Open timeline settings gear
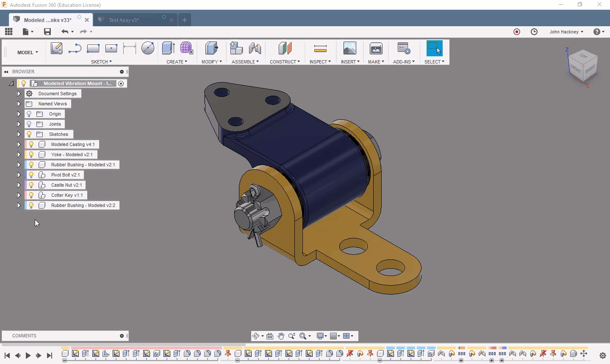Image resolution: width=610 pixels, height=364 pixels. point(603,356)
